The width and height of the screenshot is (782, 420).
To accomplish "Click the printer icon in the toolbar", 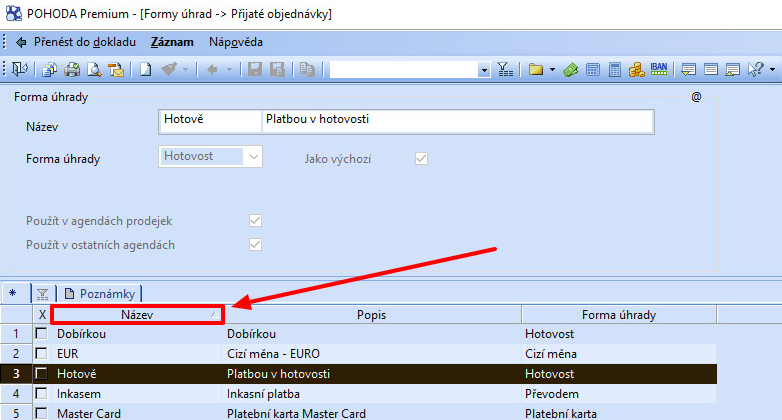I will tap(72, 70).
